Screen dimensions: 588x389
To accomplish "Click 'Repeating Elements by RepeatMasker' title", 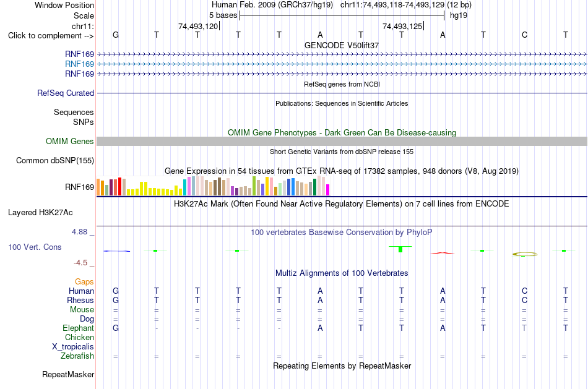I will click(342, 365).
